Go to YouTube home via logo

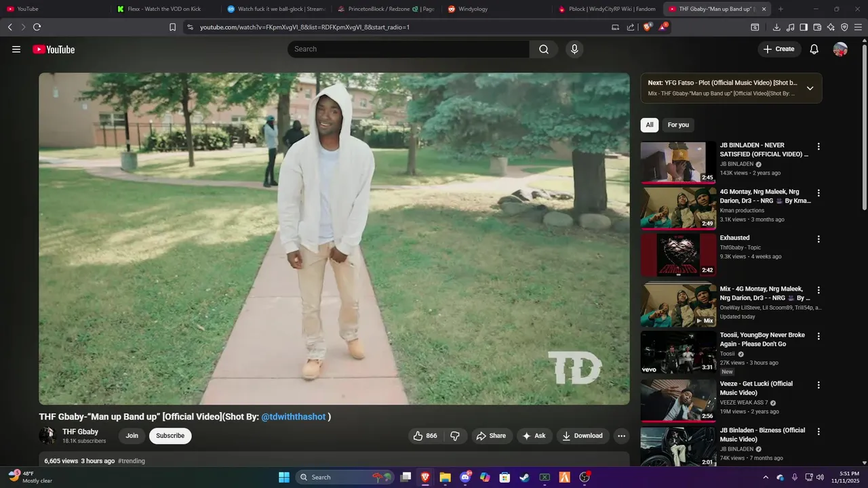[54, 49]
